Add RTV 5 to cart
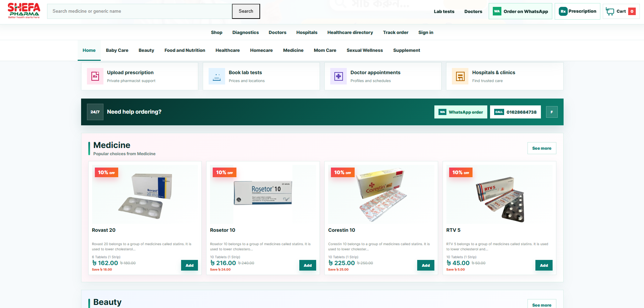Viewport: 644px width, 308px height. pos(544,265)
